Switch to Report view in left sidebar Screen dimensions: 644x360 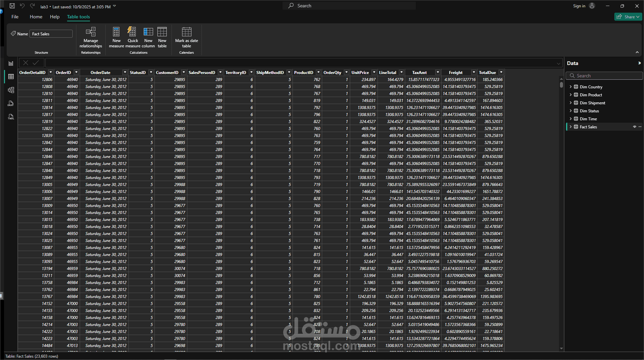[11, 63]
